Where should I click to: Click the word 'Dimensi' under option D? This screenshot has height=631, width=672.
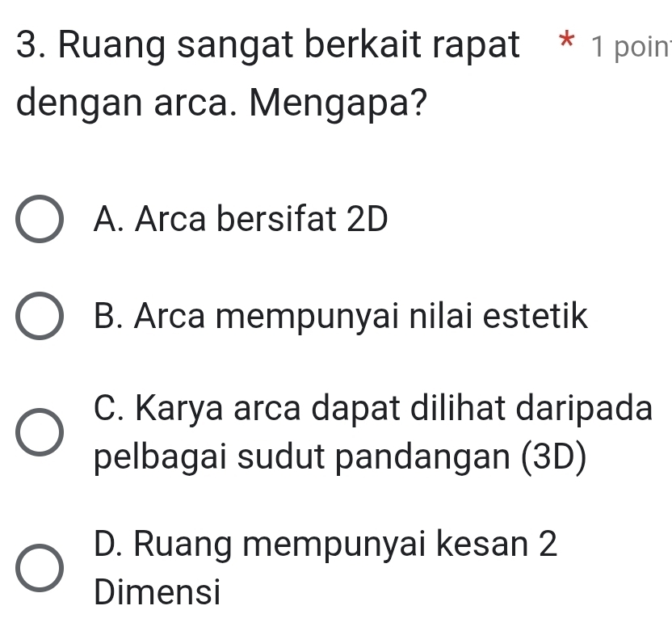pos(156,594)
